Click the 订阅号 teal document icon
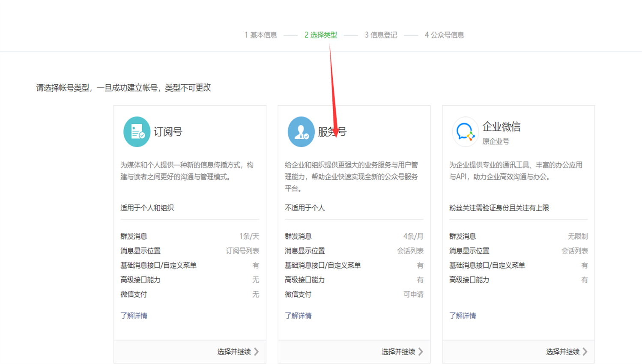 137,132
